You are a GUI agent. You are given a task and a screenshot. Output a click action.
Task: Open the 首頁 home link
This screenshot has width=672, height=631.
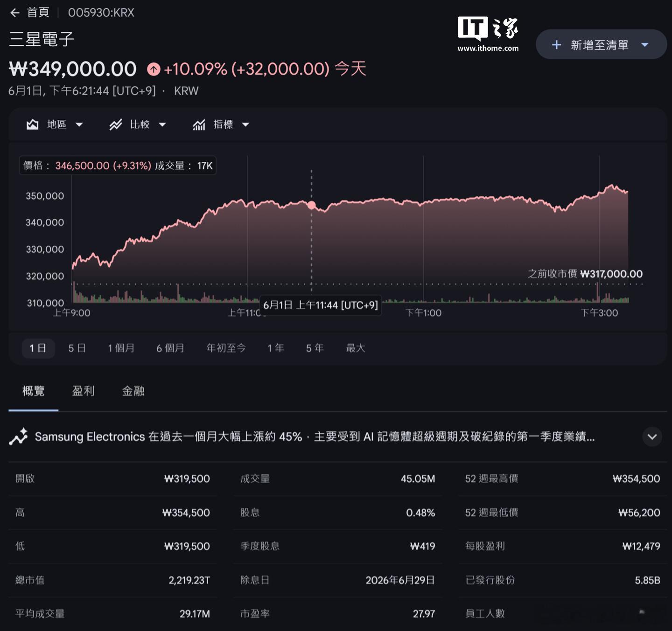pos(38,13)
